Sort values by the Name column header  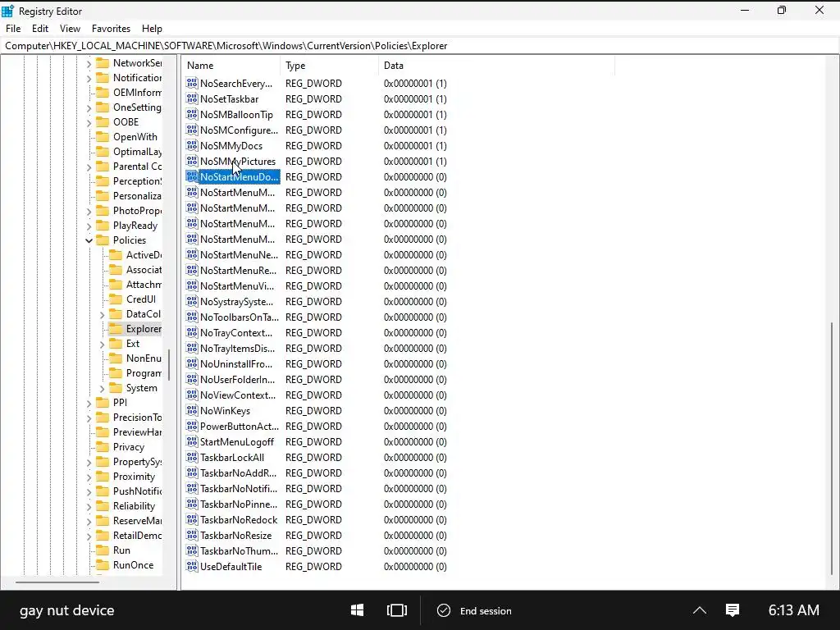click(x=231, y=66)
